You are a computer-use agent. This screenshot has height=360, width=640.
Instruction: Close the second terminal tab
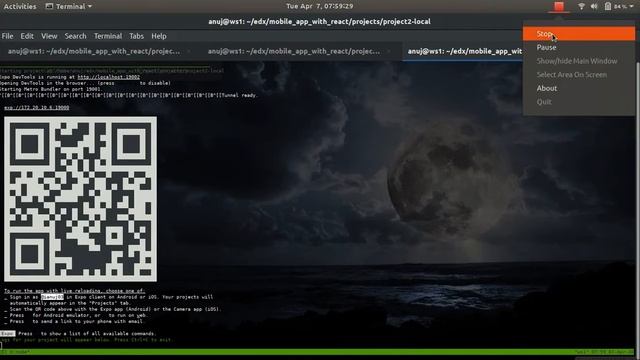(x=389, y=51)
